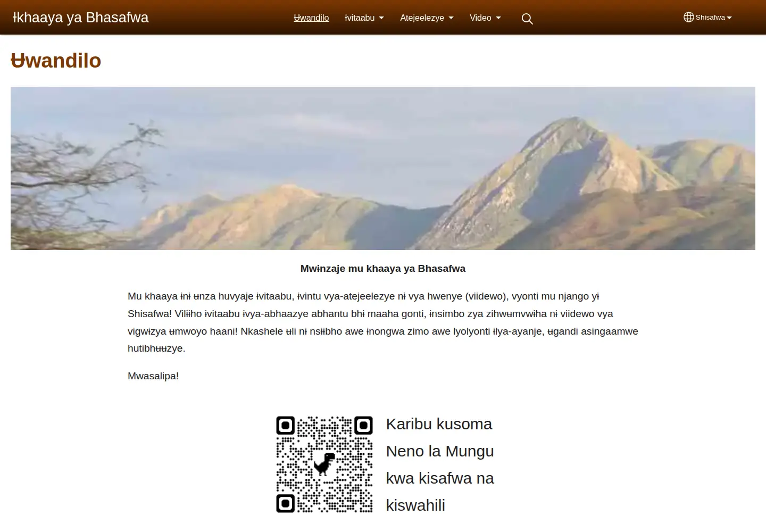Expand the Atejeelezye dropdown menu
Screen dimensions: 766x532
pyautogui.click(x=427, y=18)
